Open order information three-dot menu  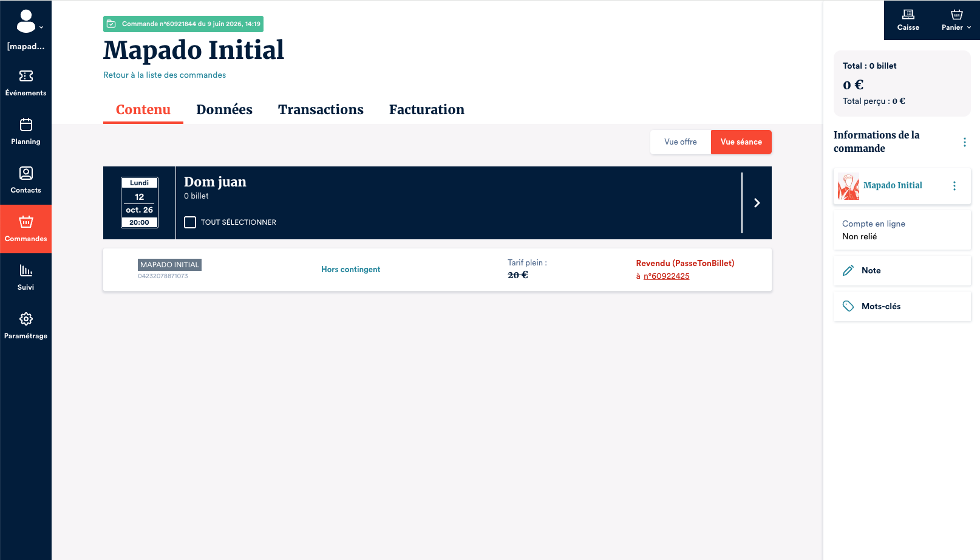click(x=964, y=142)
